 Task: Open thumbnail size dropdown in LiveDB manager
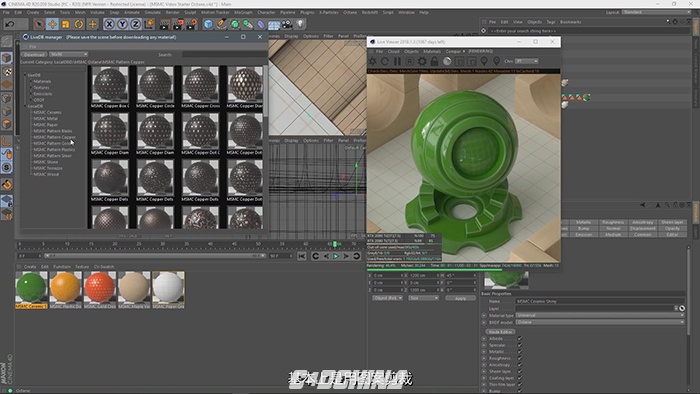coord(68,54)
